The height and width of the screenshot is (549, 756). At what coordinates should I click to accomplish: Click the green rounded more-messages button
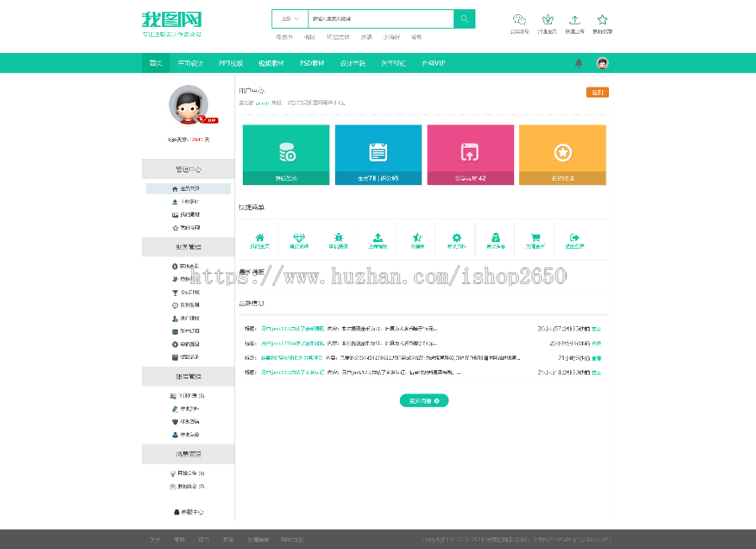(424, 400)
